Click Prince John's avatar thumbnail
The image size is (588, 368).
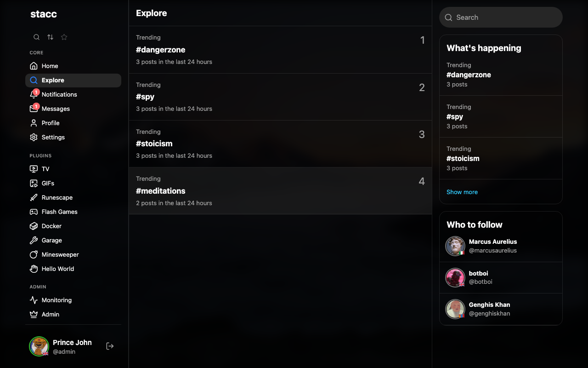pos(39,346)
